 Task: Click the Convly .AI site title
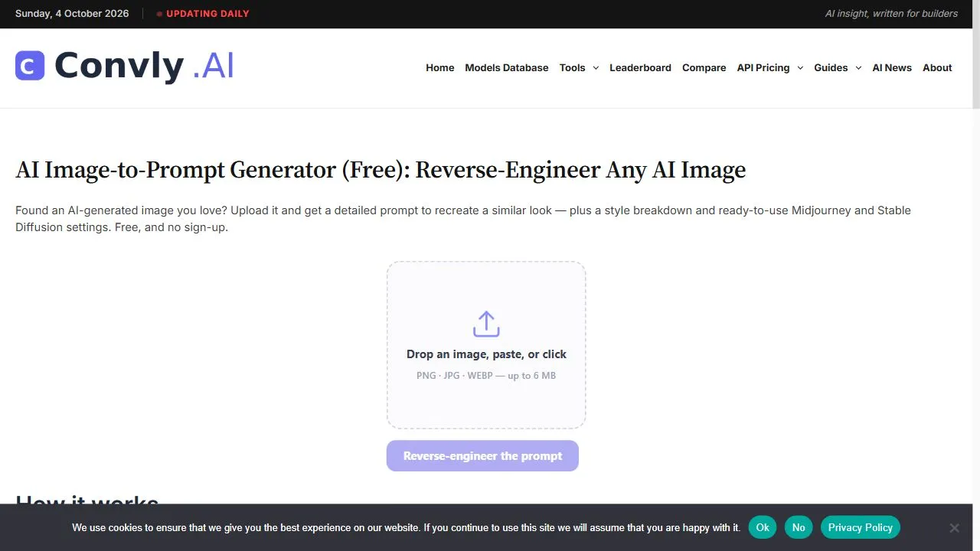coord(144,66)
